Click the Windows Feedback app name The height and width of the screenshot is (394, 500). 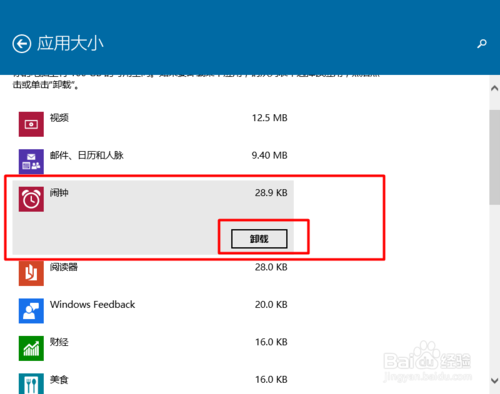(x=92, y=304)
